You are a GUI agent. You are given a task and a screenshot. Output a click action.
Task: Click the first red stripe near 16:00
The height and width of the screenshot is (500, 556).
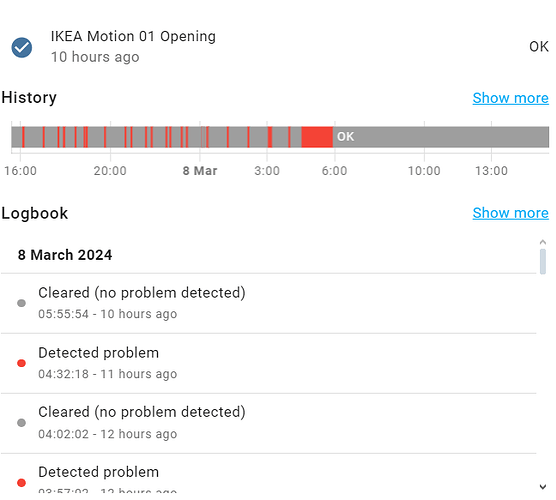[23, 137]
